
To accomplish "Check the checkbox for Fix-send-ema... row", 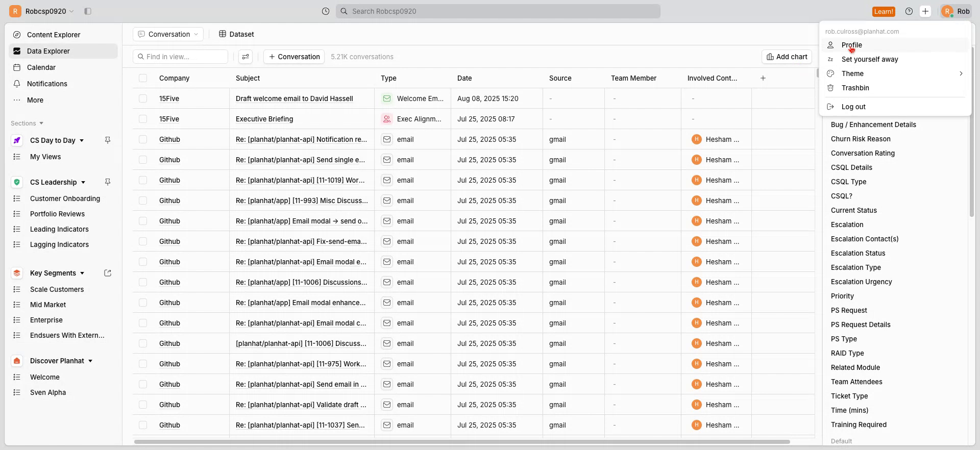I will (x=143, y=241).
